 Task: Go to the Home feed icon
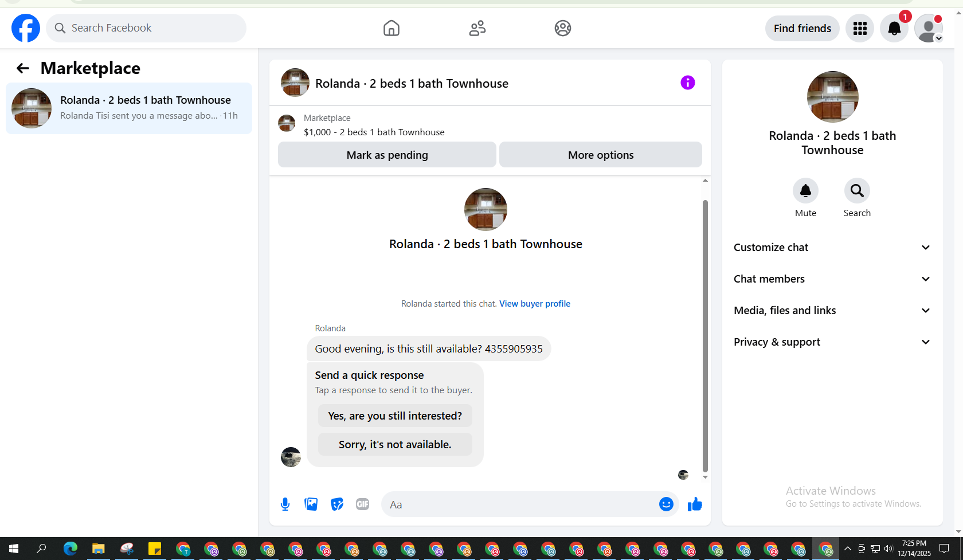(x=392, y=28)
